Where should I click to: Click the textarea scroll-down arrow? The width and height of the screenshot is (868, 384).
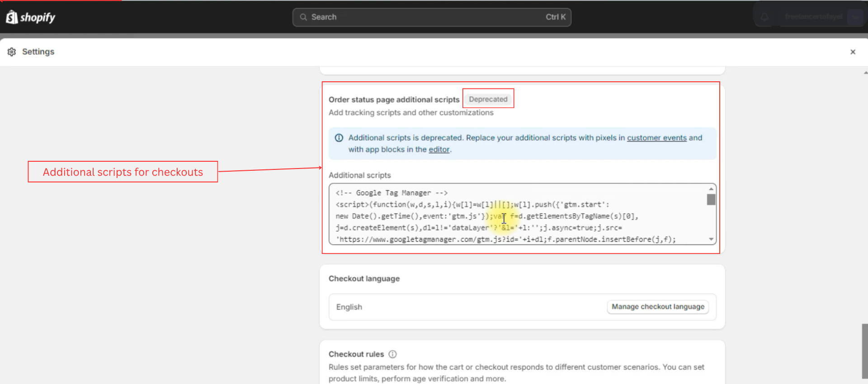click(x=711, y=239)
